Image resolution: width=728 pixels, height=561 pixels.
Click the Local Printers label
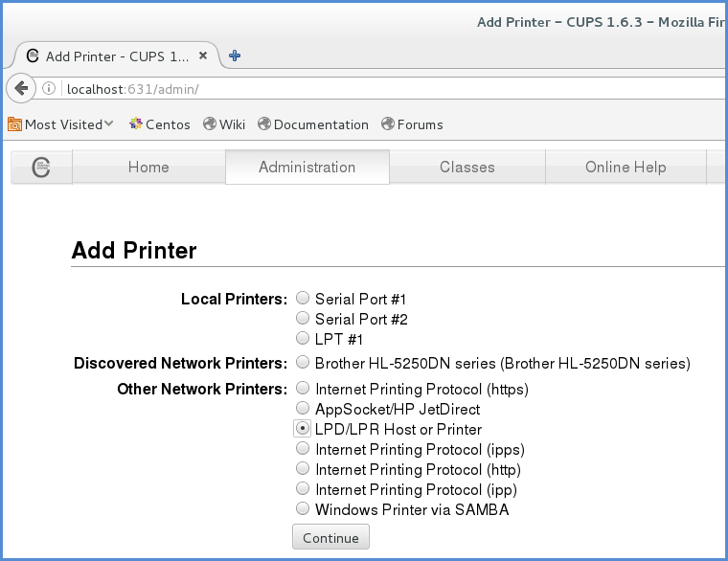click(x=235, y=300)
